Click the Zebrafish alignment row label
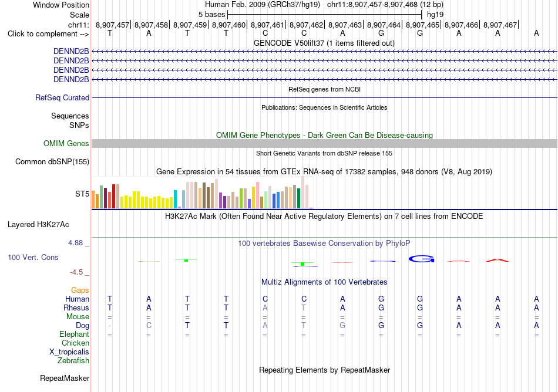 click(x=73, y=361)
